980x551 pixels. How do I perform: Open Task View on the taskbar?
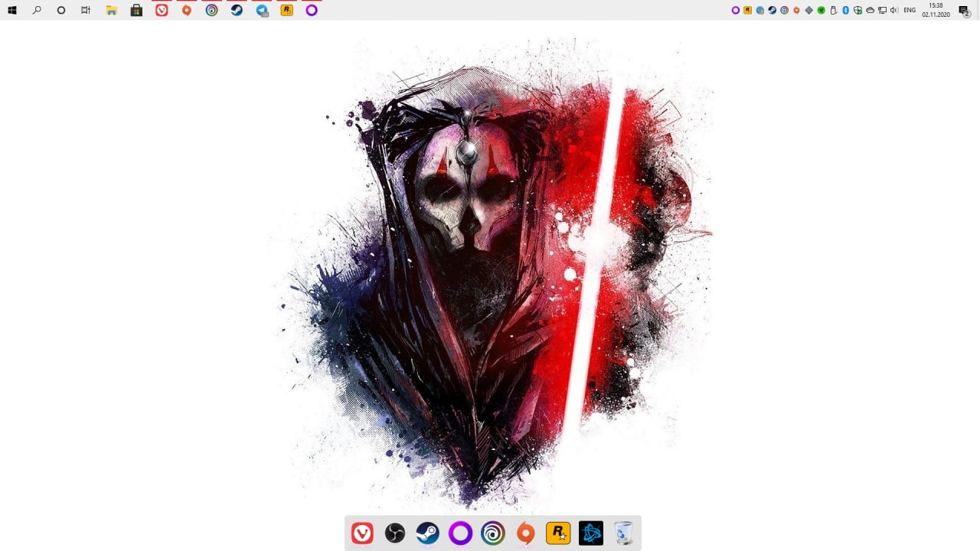pos(86,11)
